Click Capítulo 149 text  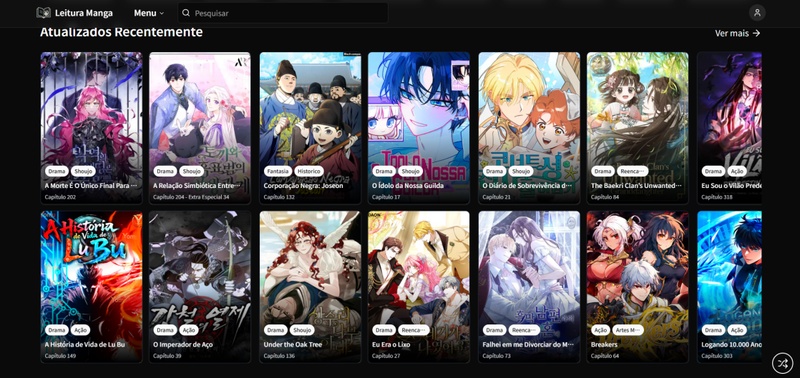[x=60, y=356]
